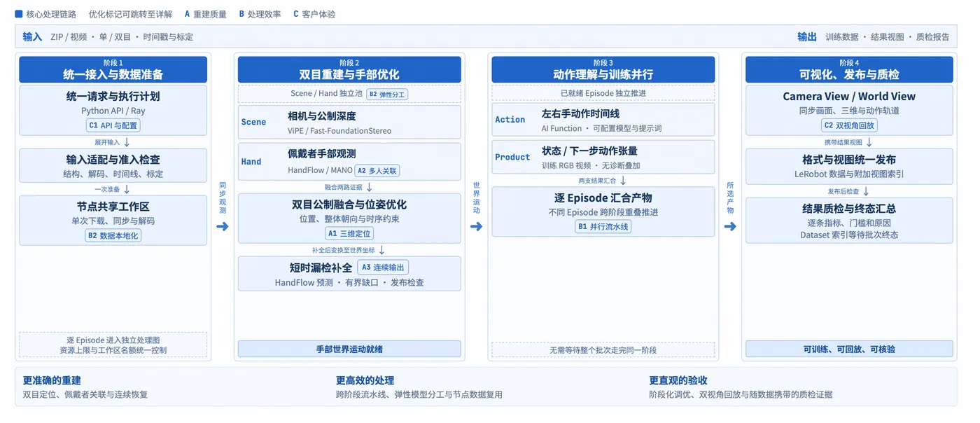The width and height of the screenshot is (980, 423).
Task: Click the 手部世界运动就绪 footer bar
Action: coord(349,349)
